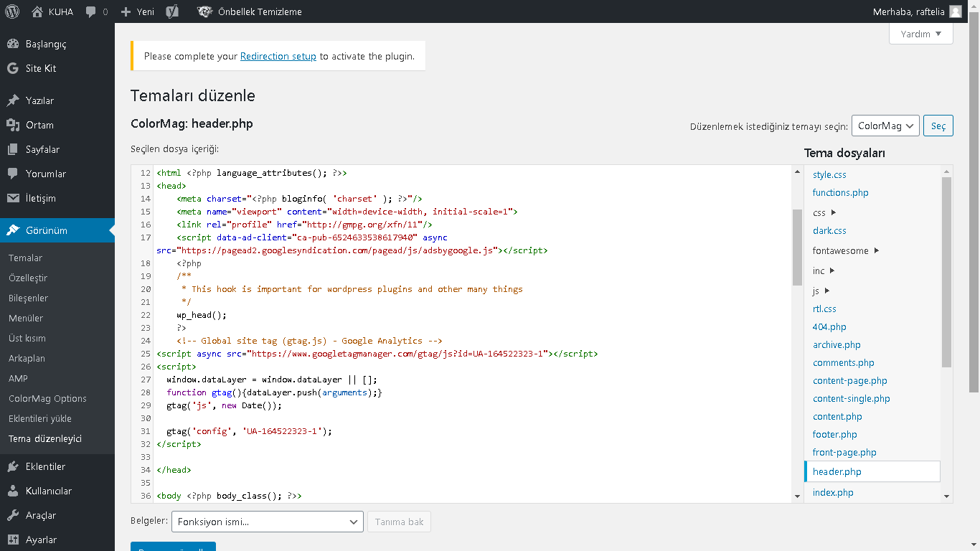This screenshot has height=551, width=980.
Task: Open the KUHA site home icon
Action: click(37, 11)
